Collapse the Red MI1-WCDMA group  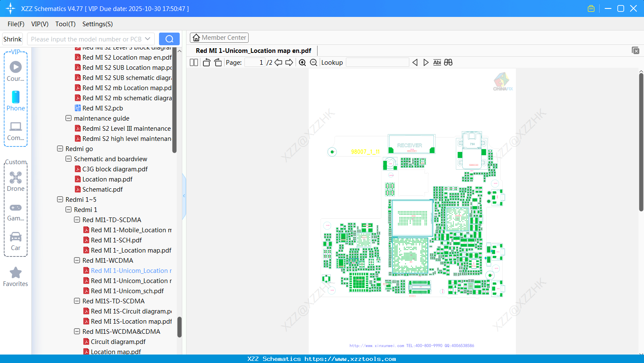(77, 260)
